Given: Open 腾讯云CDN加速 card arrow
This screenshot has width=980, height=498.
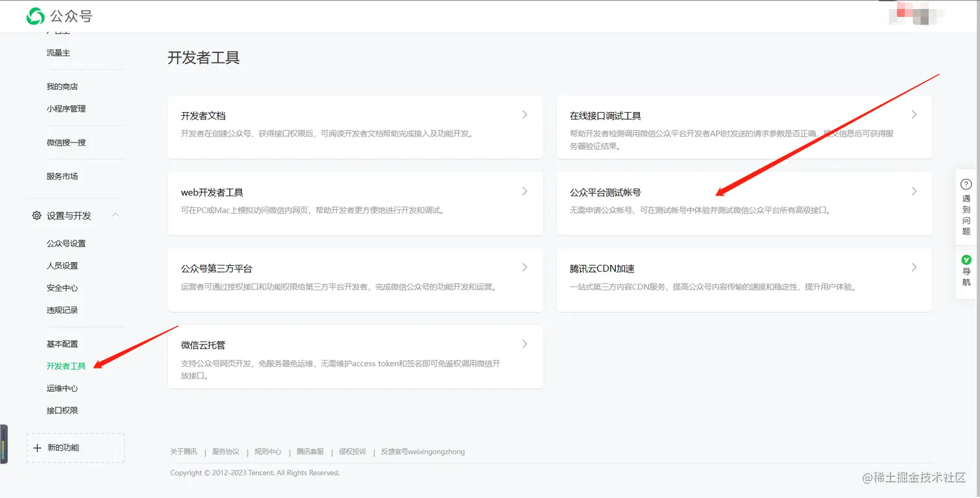Looking at the screenshot, I should tap(914, 267).
